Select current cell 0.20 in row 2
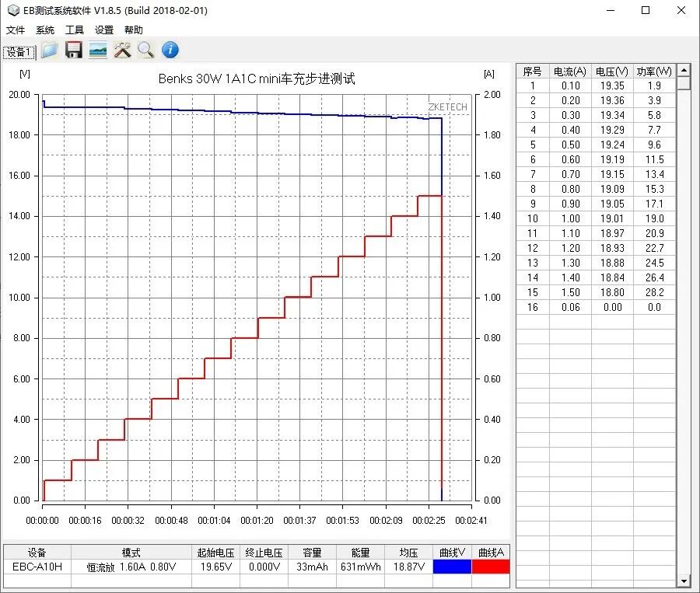 click(570, 100)
